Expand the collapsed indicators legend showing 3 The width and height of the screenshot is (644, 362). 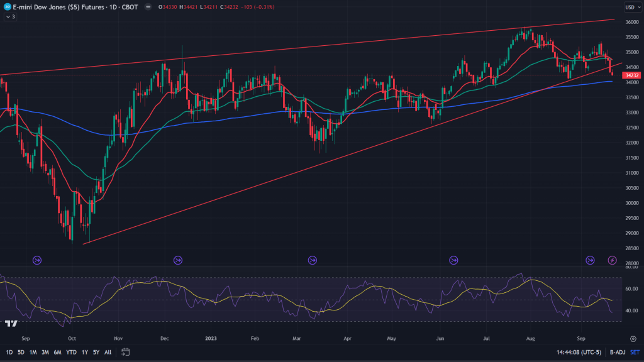9,17
